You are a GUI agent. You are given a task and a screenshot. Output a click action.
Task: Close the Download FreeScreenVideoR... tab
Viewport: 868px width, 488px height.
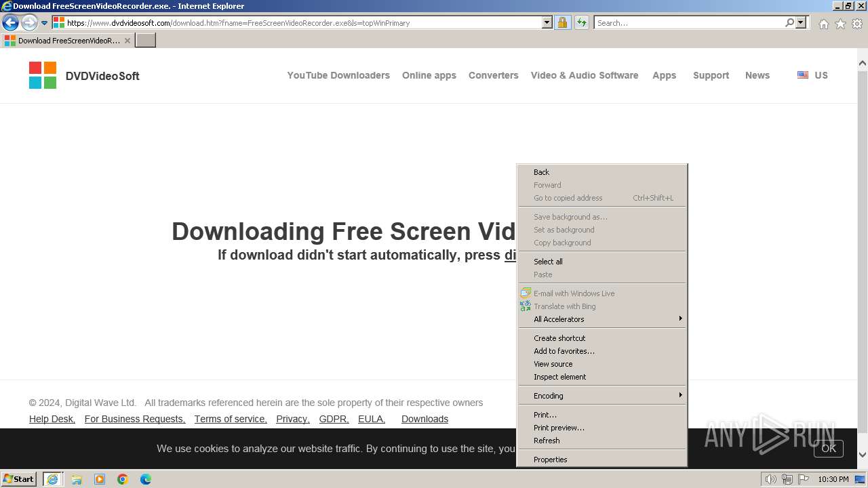click(x=127, y=41)
